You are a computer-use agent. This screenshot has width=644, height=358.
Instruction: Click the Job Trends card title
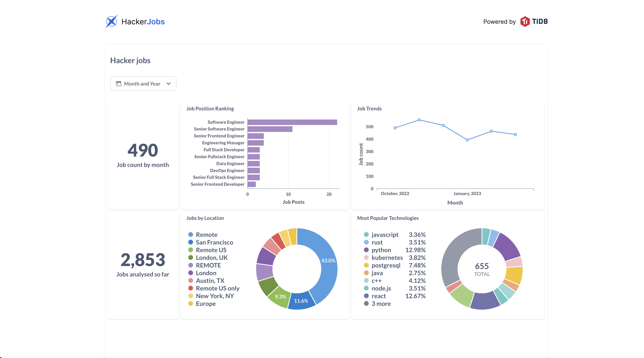point(369,109)
